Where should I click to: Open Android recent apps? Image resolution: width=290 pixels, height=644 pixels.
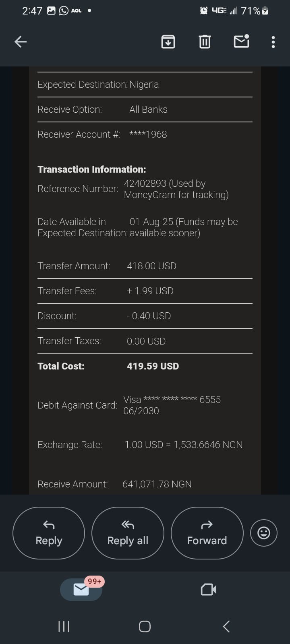pos(64,626)
